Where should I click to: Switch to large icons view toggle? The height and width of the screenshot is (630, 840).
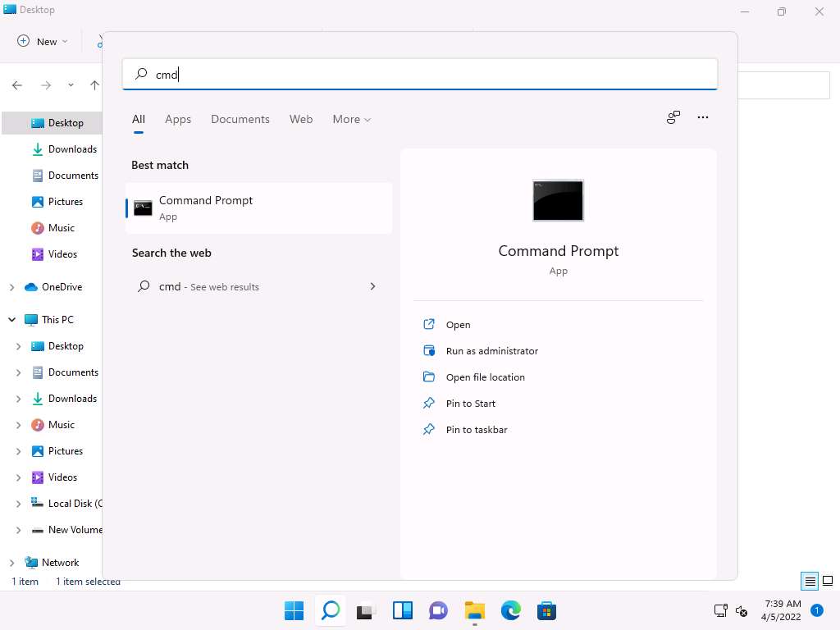pos(828,581)
